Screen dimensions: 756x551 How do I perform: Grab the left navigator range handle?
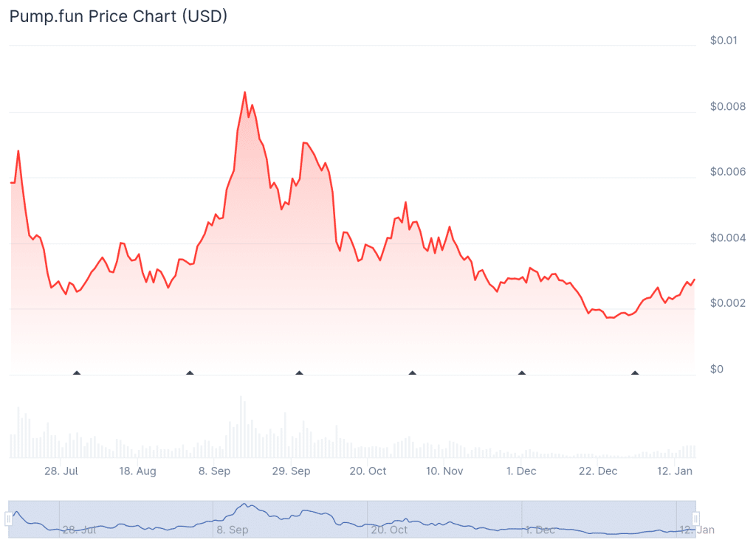(9, 520)
